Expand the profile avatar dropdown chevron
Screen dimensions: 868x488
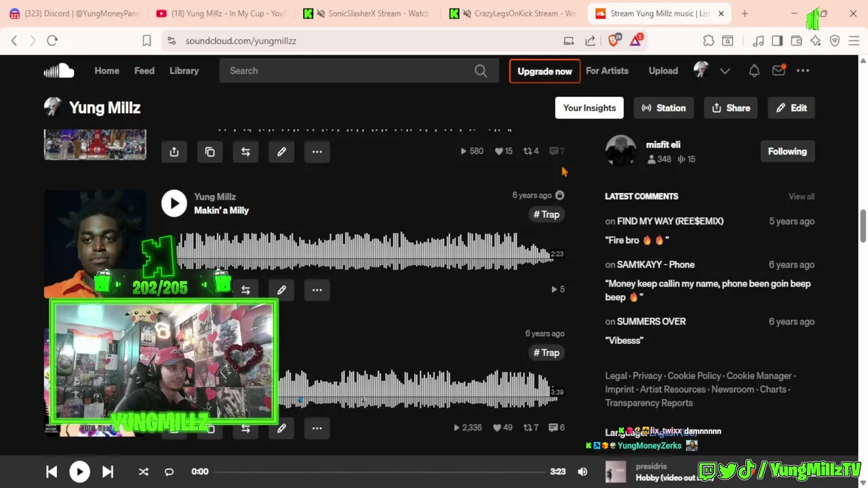point(725,70)
